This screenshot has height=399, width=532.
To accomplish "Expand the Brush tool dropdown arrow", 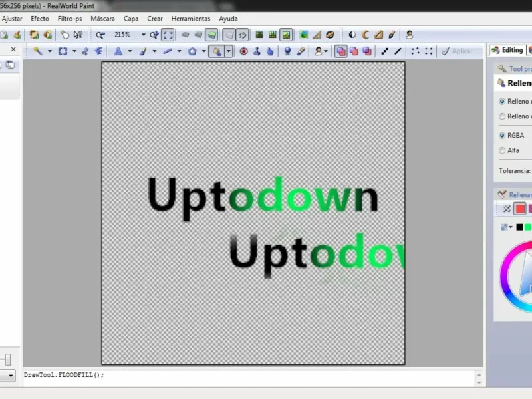I will 154,51.
